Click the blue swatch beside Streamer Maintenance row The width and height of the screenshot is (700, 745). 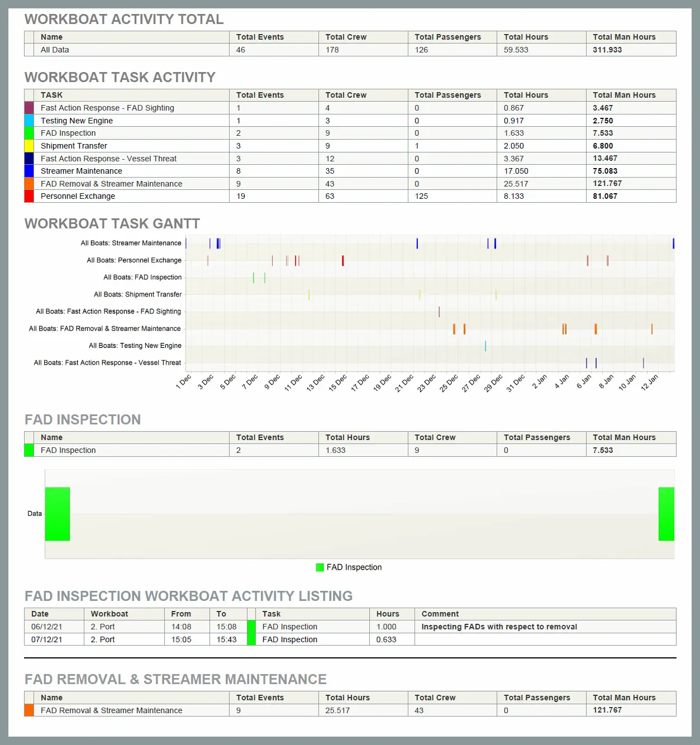click(x=29, y=171)
